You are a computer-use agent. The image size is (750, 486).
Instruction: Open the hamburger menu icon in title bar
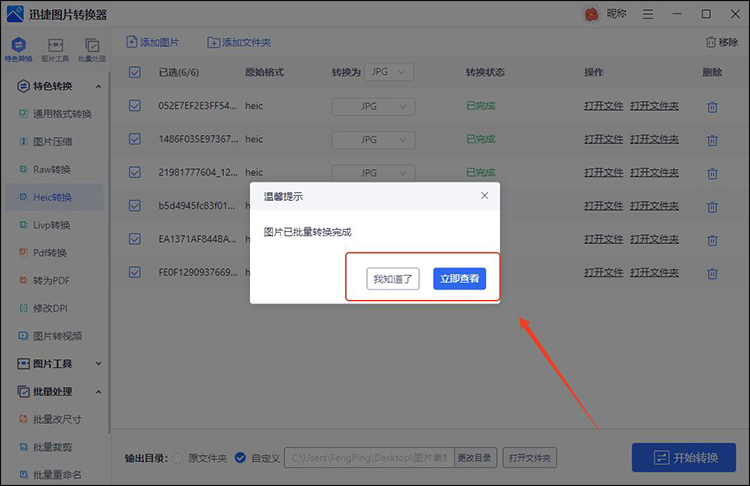(648, 14)
